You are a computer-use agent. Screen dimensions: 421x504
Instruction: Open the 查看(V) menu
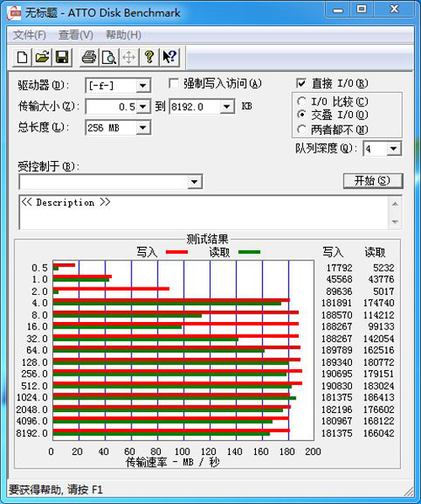coord(76,35)
